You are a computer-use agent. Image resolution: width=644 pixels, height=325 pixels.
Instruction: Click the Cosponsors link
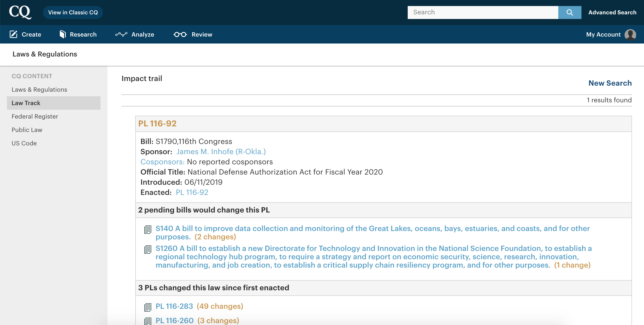pyautogui.click(x=162, y=162)
